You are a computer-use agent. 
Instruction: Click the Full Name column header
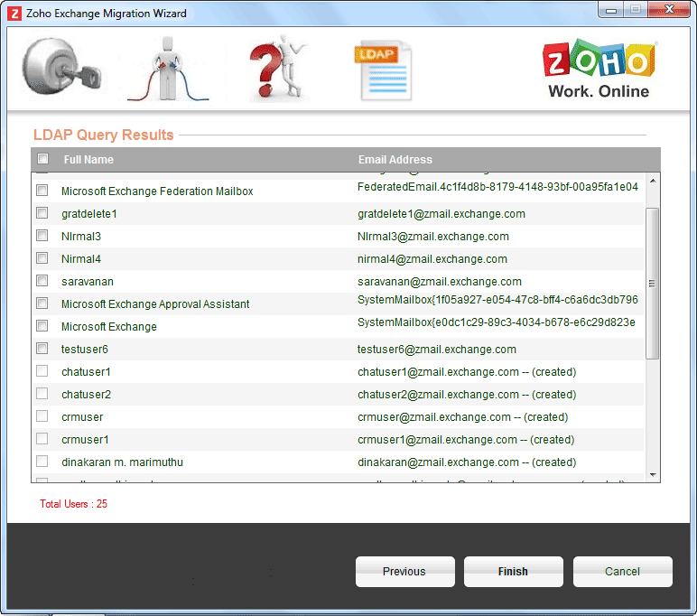(88, 160)
